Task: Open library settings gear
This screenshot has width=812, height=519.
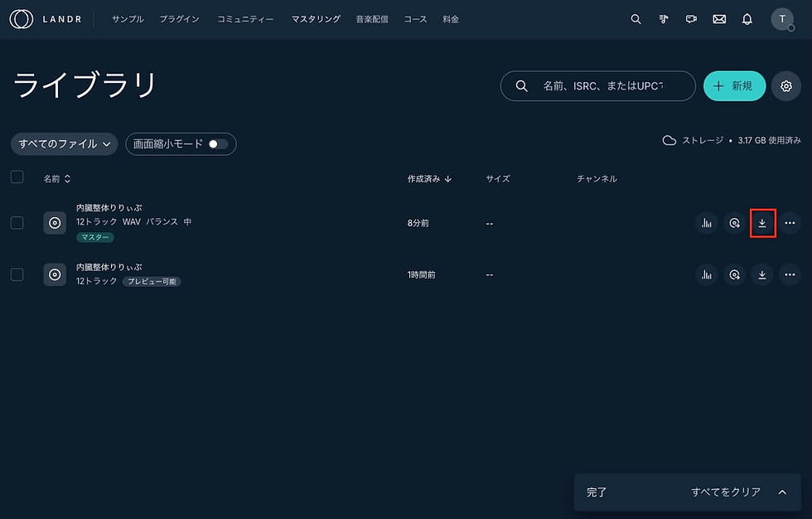Action: [x=786, y=86]
